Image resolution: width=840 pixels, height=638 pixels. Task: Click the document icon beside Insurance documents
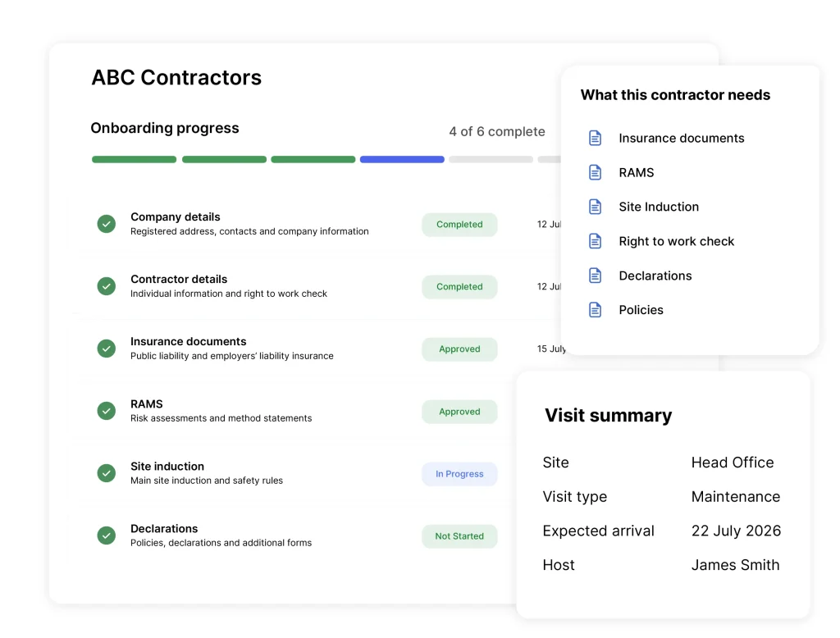(x=595, y=139)
